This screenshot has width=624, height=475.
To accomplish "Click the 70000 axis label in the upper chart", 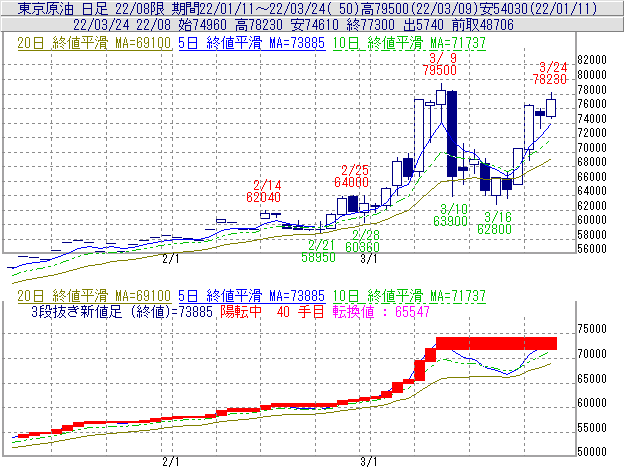I will tap(592, 148).
